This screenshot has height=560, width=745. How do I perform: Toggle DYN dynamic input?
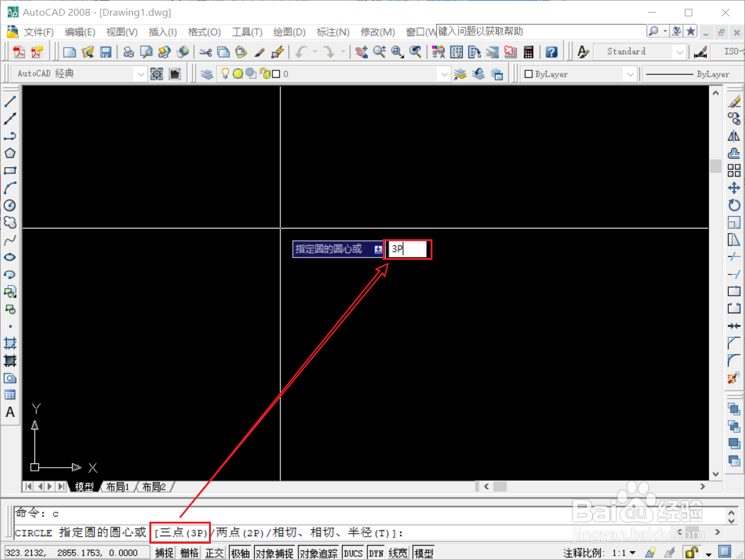(x=377, y=553)
